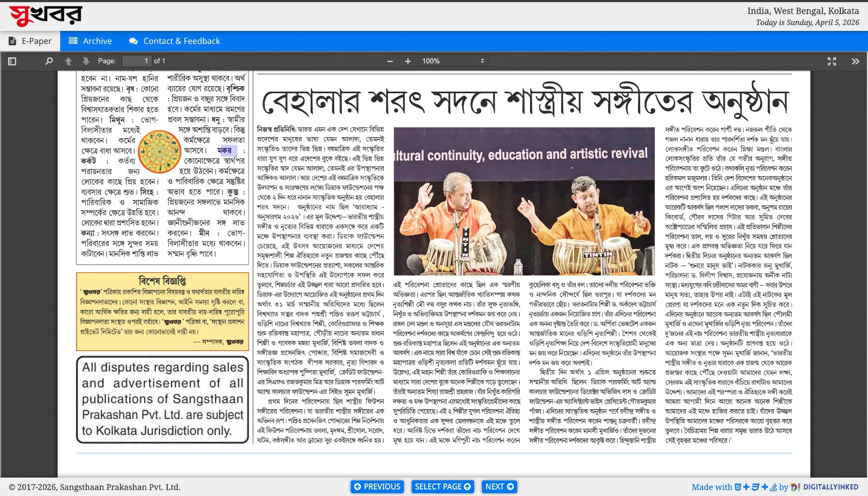Image resolution: width=868 pixels, height=496 pixels.
Task: Open the E-Paper tab
Action: (x=30, y=41)
